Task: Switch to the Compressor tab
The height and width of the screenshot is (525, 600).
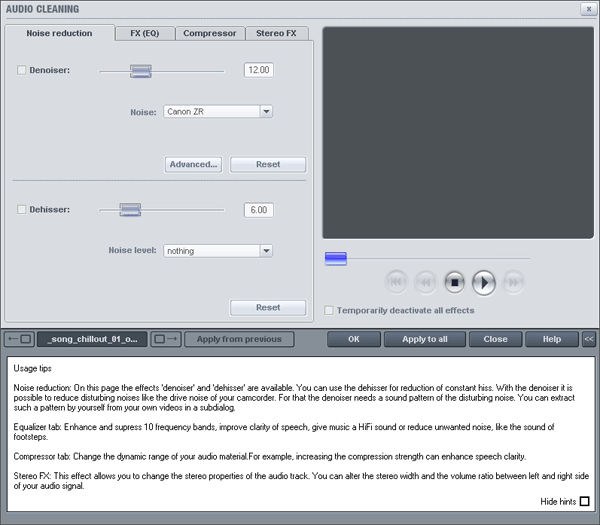Action: pos(210,34)
